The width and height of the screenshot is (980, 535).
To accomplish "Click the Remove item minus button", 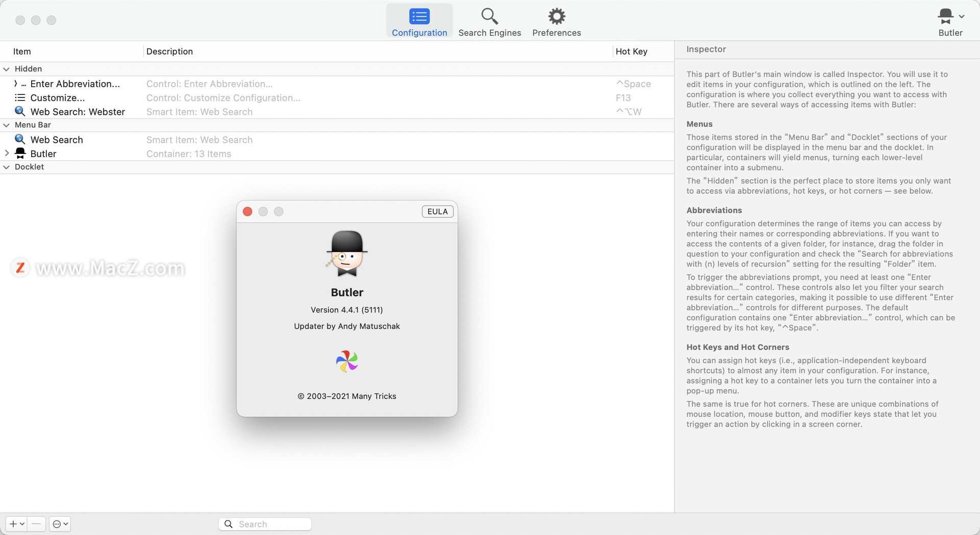I will (x=36, y=524).
